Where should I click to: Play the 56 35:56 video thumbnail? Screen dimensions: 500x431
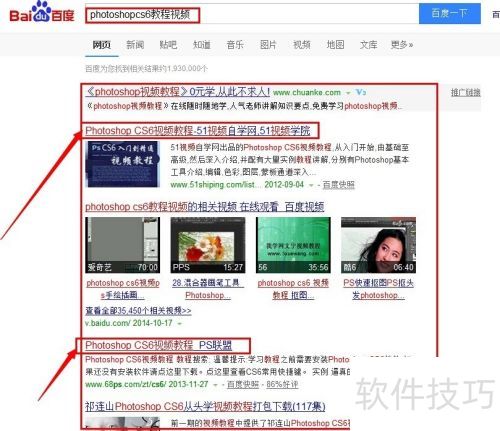(x=293, y=245)
